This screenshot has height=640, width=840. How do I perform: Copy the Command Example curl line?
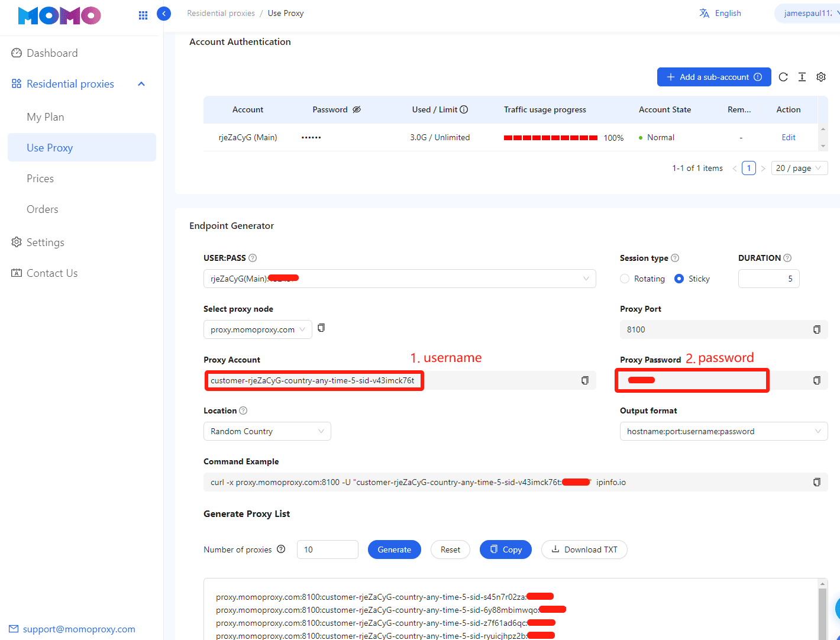tap(817, 482)
